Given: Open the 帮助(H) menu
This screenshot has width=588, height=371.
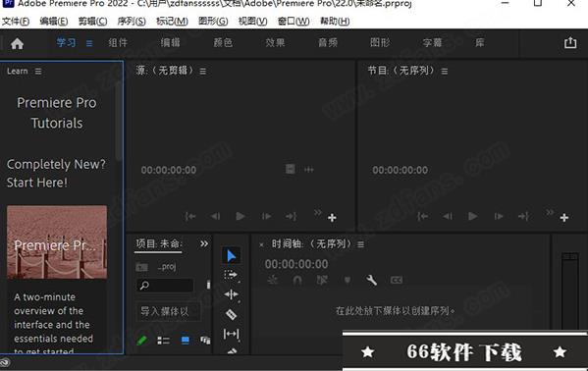Looking at the screenshot, I should [x=335, y=22].
